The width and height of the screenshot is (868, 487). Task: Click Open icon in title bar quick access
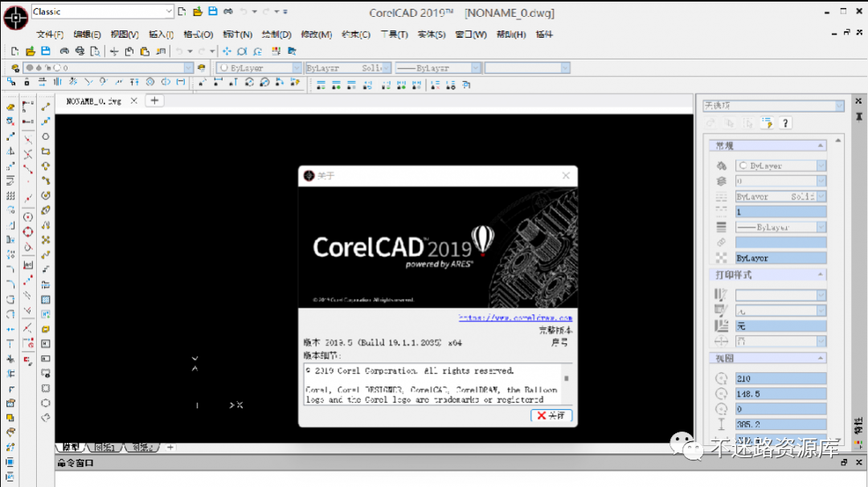pyautogui.click(x=198, y=11)
